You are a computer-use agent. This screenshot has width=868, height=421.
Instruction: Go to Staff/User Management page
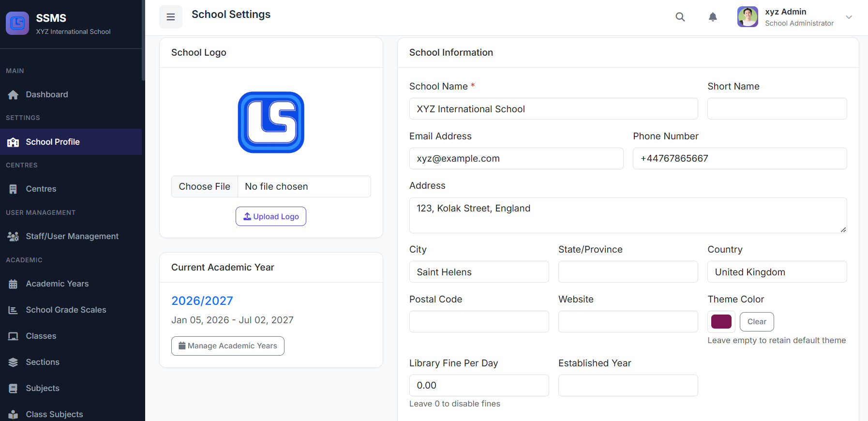point(72,236)
